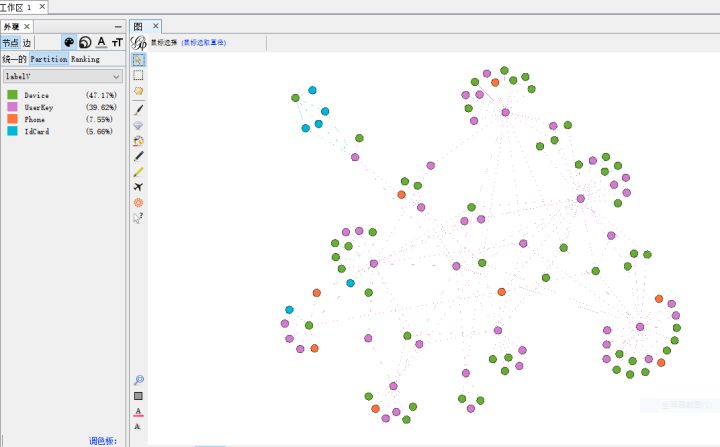This screenshot has height=447, width=720.
Task: Click the (39.62%) percentage value
Action: tap(101, 107)
